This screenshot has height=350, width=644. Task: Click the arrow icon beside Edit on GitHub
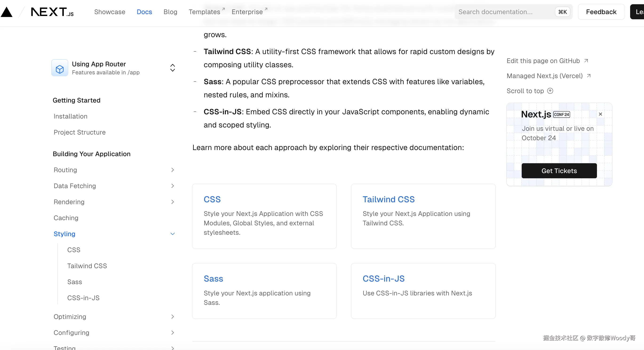point(586,61)
